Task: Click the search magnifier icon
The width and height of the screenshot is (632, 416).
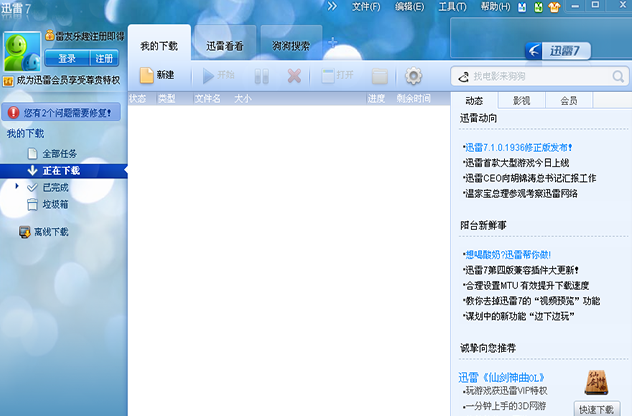Action: [618, 76]
